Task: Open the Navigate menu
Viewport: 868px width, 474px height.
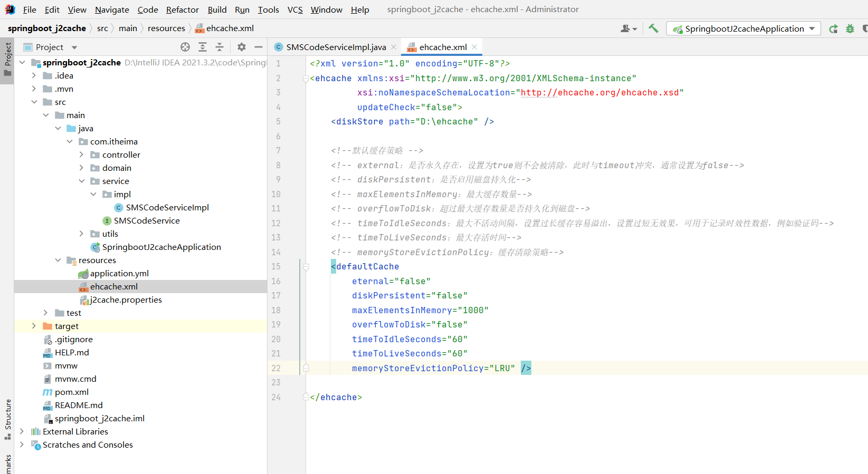Action: 112,9
